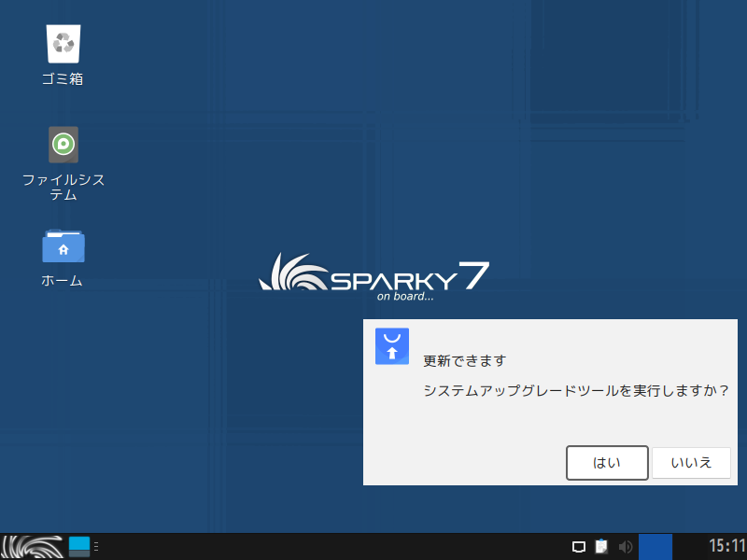This screenshot has width=747, height=560.
Task: Click いいえ to decline the upgrade
Action: (x=691, y=463)
